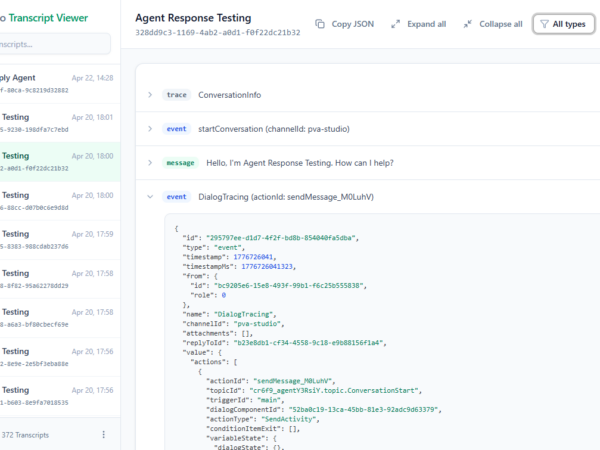The height and width of the screenshot is (450, 600).
Task: Click the 372 Transcripts count
Action: pyautogui.click(x=25, y=435)
